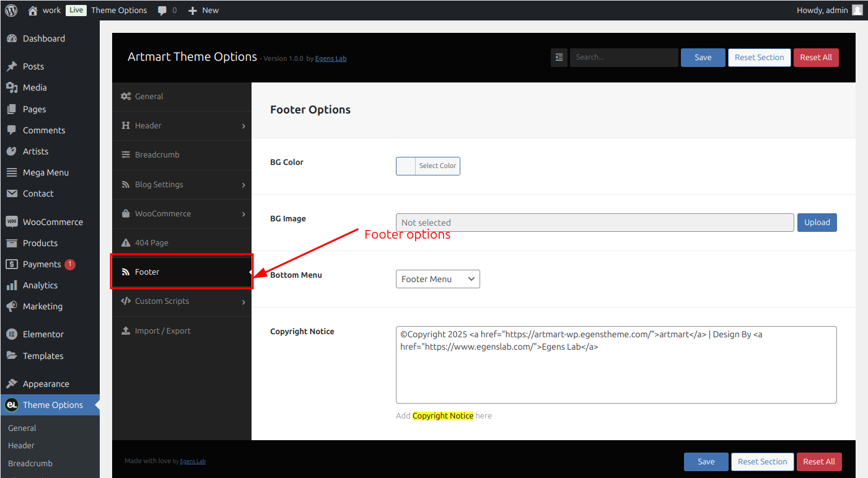Click the top Reset Section button
The width and height of the screenshot is (868, 478).
click(760, 57)
